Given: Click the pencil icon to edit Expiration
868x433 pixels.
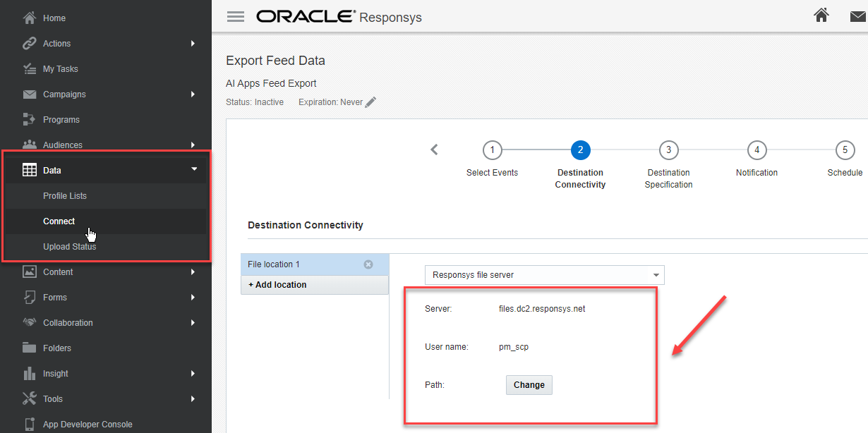Looking at the screenshot, I should 371,102.
